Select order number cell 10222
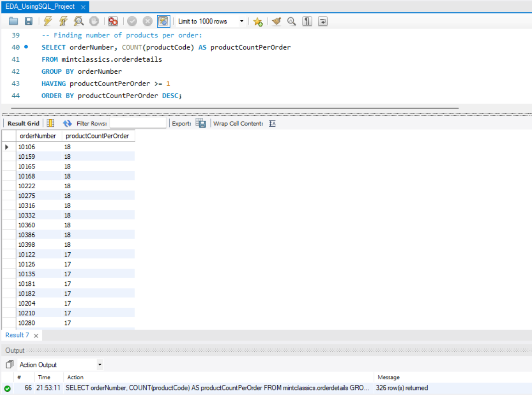Viewport: 532px width, 395px height. click(39, 186)
